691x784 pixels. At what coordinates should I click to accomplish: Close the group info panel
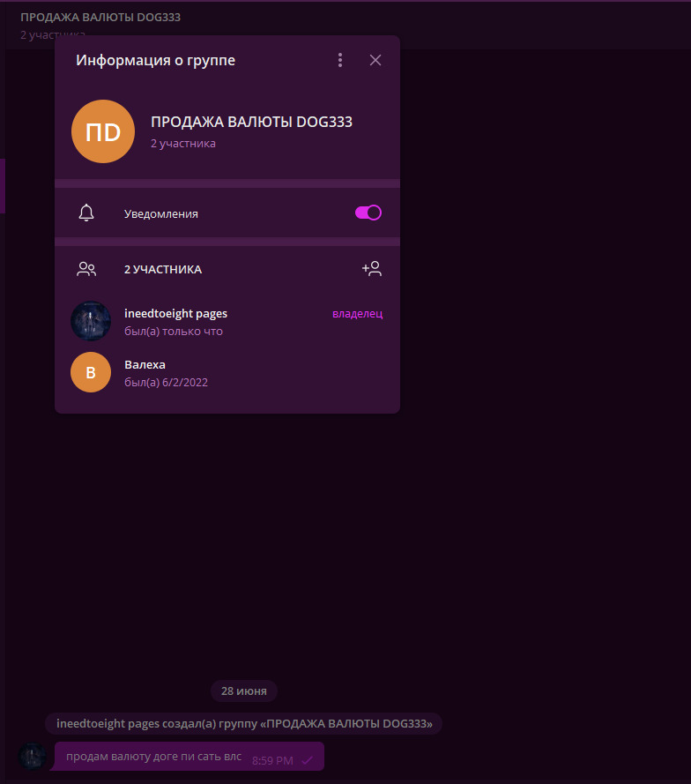click(x=375, y=60)
